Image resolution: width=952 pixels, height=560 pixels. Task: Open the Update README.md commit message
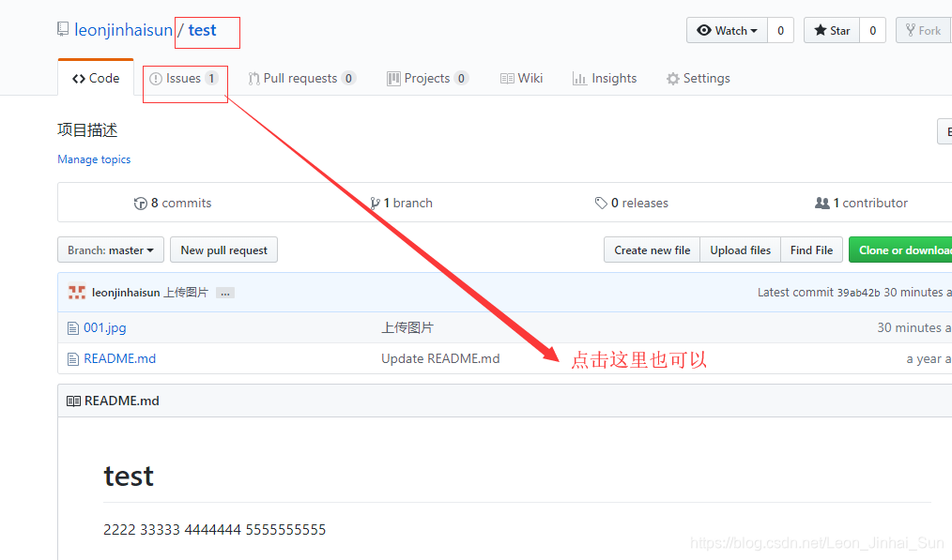[x=440, y=358]
